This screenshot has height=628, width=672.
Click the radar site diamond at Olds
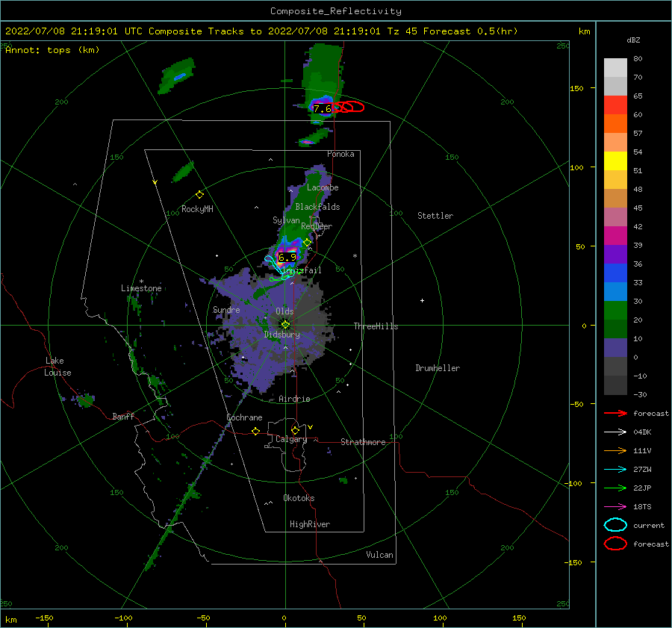click(285, 325)
